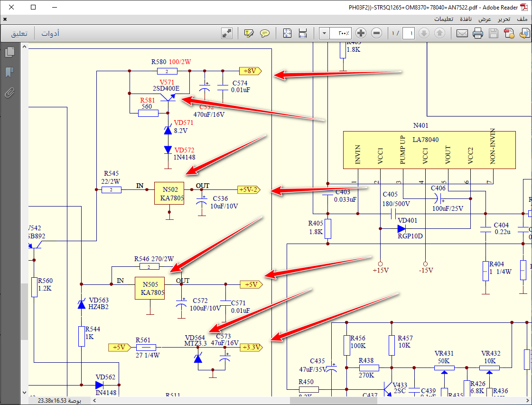Click the page number input field
532x405 pixels.
pyautogui.click(x=409, y=33)
